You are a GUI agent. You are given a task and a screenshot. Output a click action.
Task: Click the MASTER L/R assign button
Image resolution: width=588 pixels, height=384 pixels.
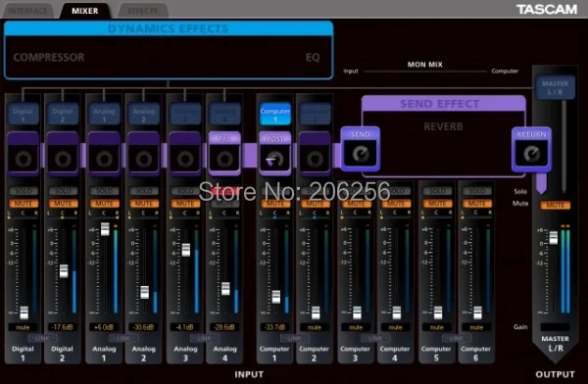(555, 87)
